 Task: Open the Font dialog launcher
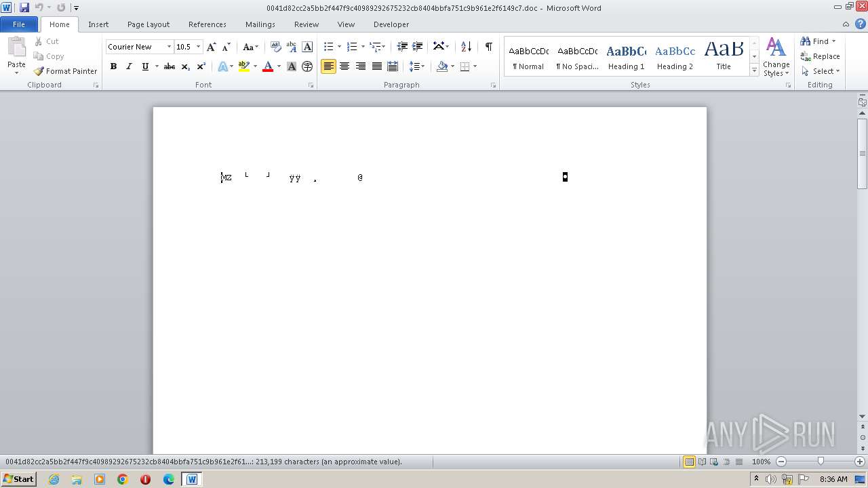311,85
